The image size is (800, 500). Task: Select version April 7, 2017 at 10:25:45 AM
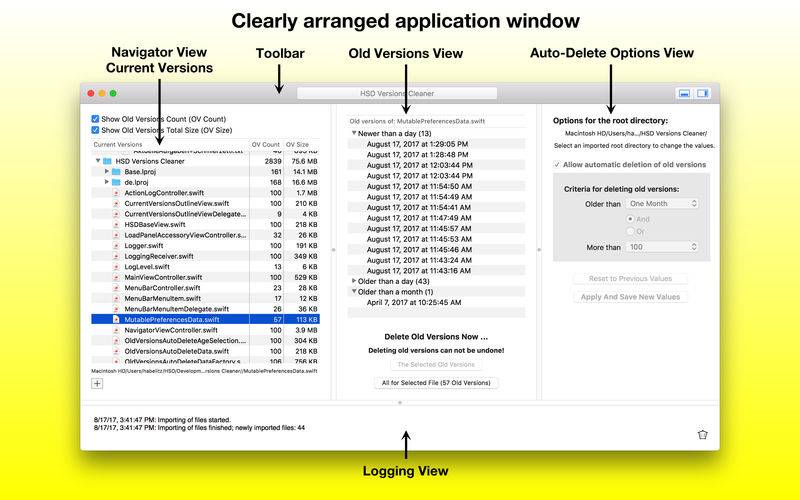tap(436, 303)
